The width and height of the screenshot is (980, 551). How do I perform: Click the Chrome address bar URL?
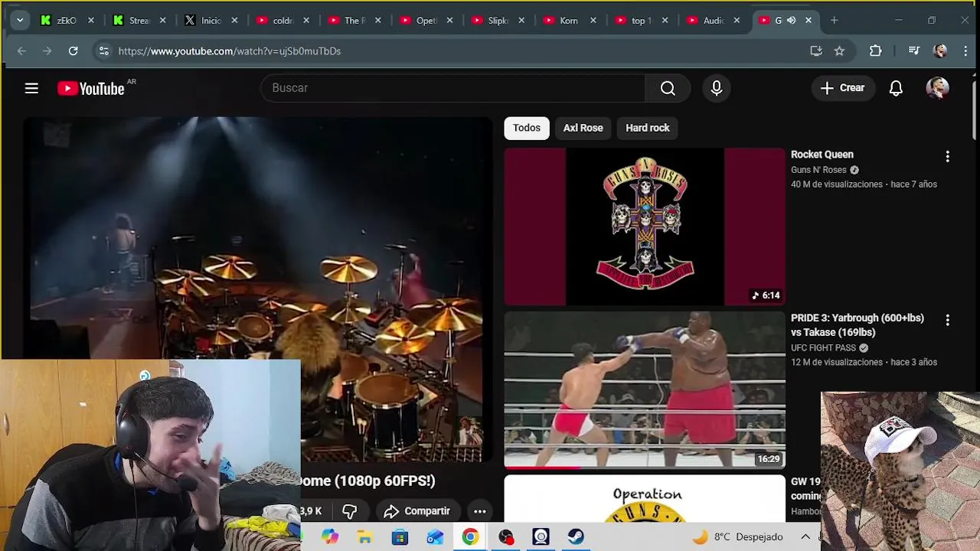[229, 51]
